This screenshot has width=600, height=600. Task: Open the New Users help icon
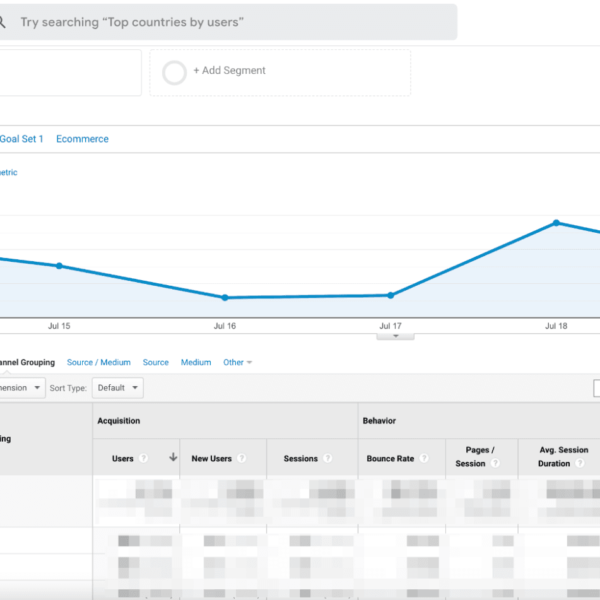coord(242,459)
